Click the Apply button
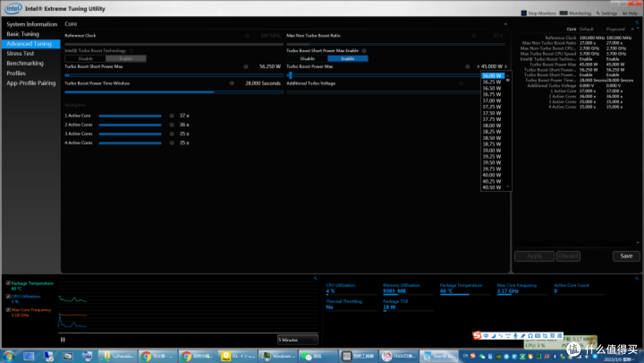Image resolution: width=644 pixels, height=363 pixels. pyautogui.click(x=534, y=256)
